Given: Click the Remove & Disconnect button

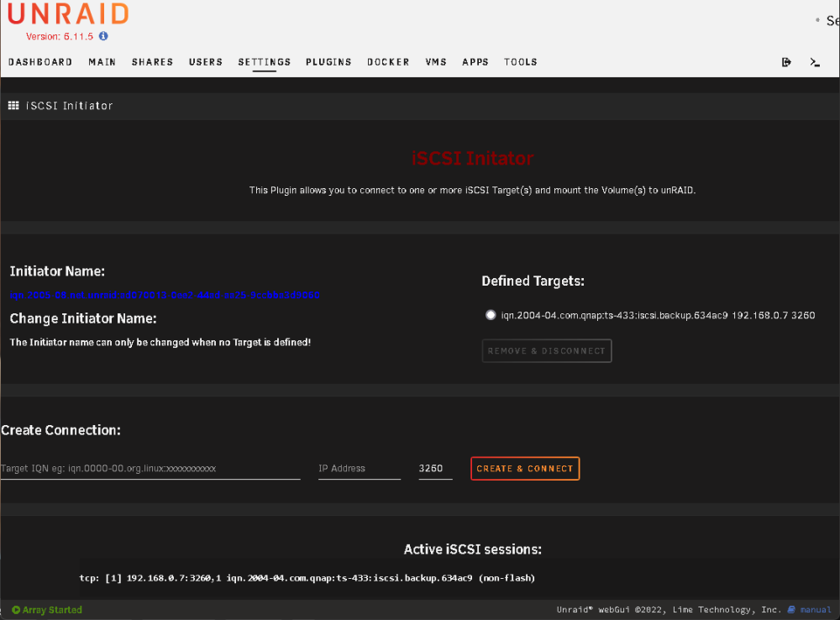Looking at the screenshot, I should [x=547, y=351].
